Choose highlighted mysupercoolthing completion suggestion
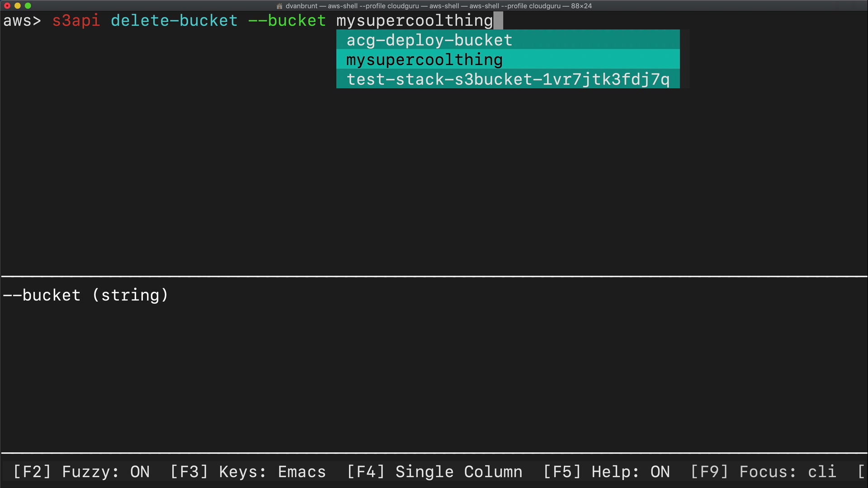Screen dimensions: 868x488 (425, 60)
